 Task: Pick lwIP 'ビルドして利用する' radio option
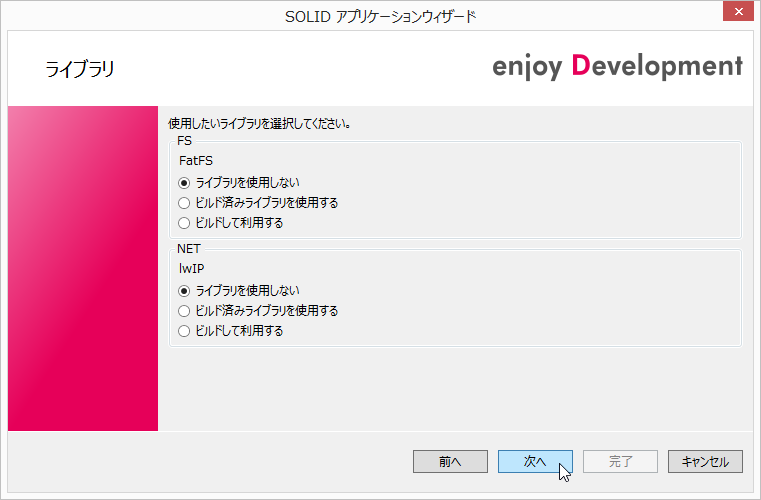184,331
